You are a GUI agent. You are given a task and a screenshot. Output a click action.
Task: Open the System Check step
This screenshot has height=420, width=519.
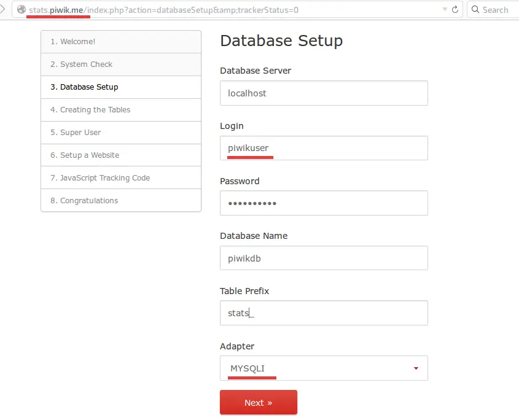click(x=121, y=64)
